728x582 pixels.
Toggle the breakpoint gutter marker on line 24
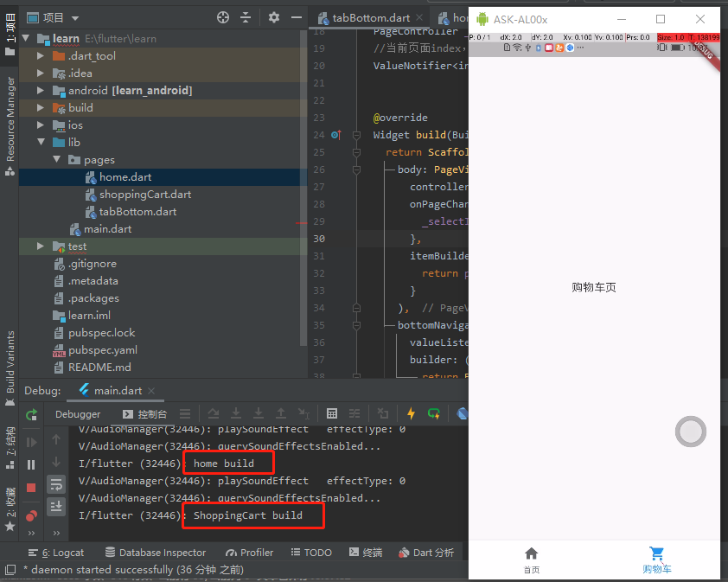tap(333, 135)
